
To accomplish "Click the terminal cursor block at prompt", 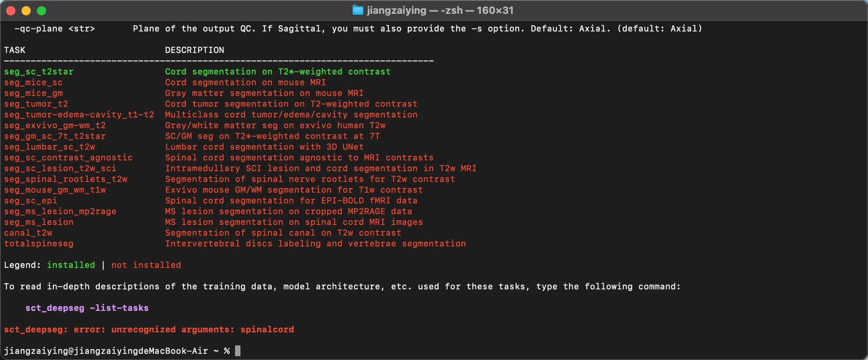I will [x=238, y=351].
